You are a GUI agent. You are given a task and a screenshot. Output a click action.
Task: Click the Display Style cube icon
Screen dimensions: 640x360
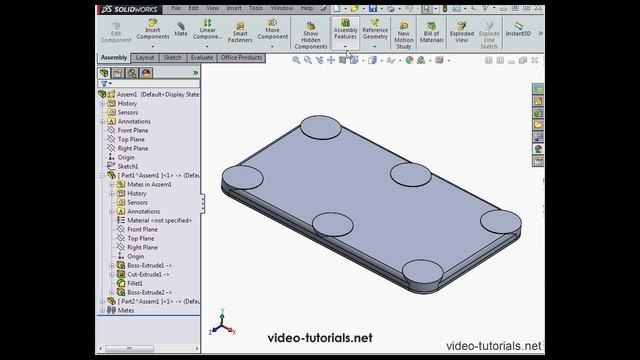click(372, 60)
